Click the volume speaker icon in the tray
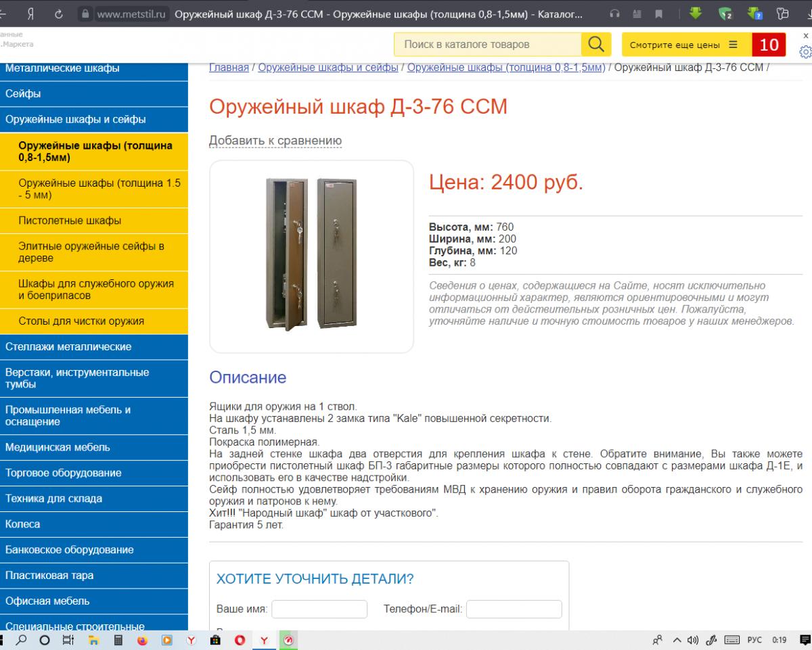The width and height of the screenshot is (812, 650). point(693,640)
